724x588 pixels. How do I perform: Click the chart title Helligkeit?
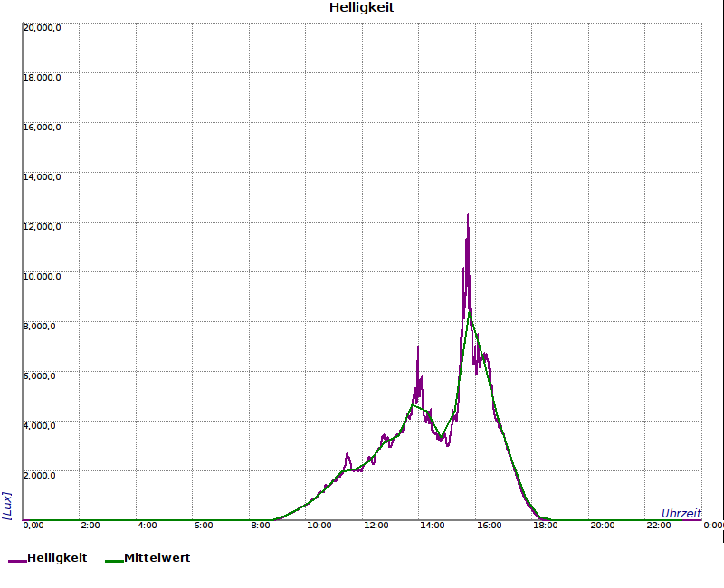point(361,8)
